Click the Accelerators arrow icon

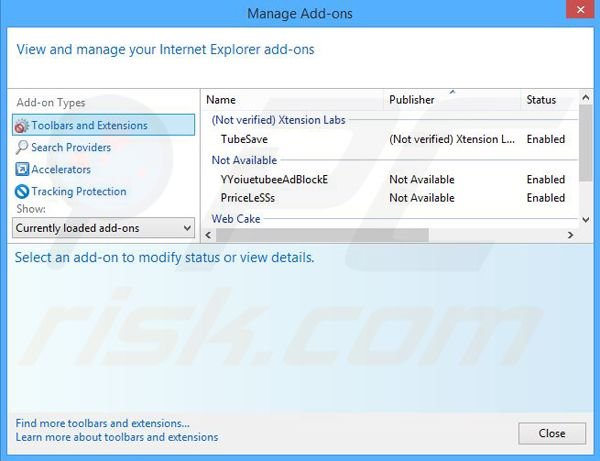point(22,169)
